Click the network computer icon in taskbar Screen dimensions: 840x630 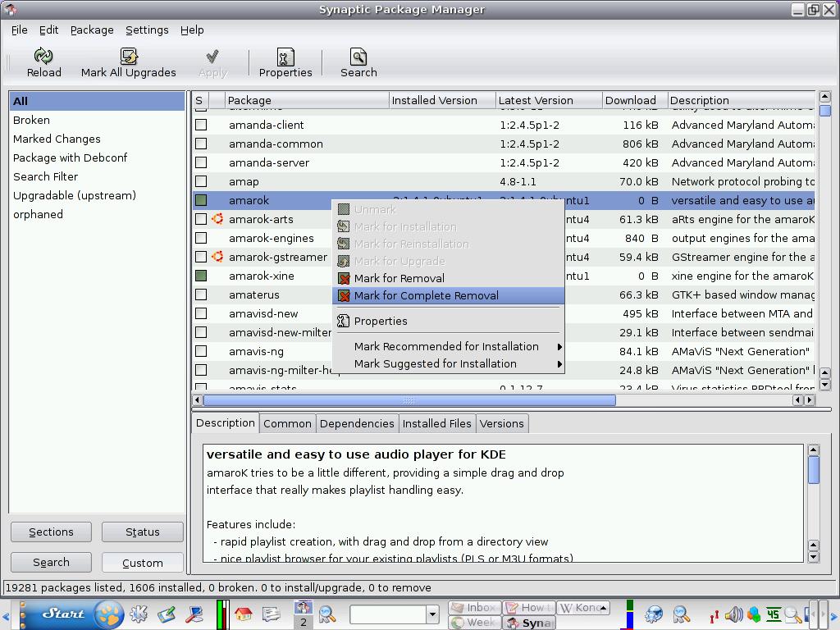click(x=194, y=614)
